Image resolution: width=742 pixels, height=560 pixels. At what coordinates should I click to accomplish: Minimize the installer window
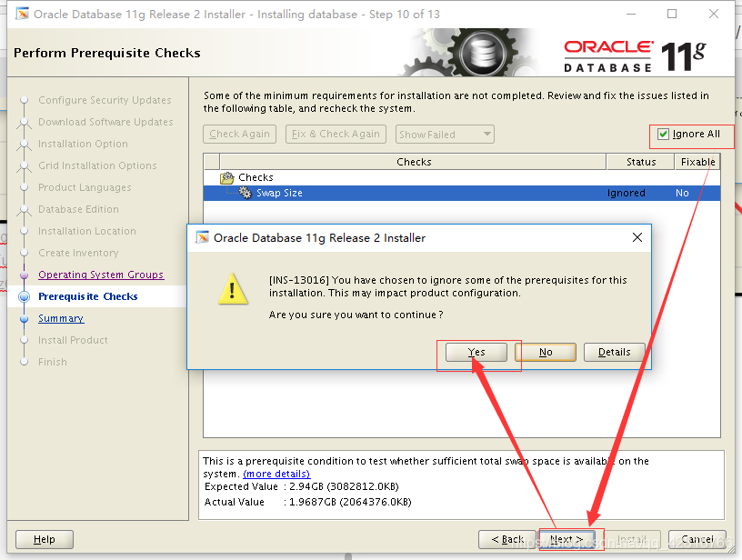pos(631,14)
